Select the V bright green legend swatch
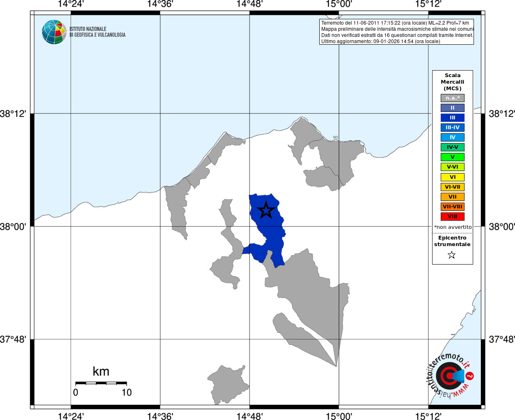Image resolution: width=515 pixels, height=420 pixels. [453, 157]
